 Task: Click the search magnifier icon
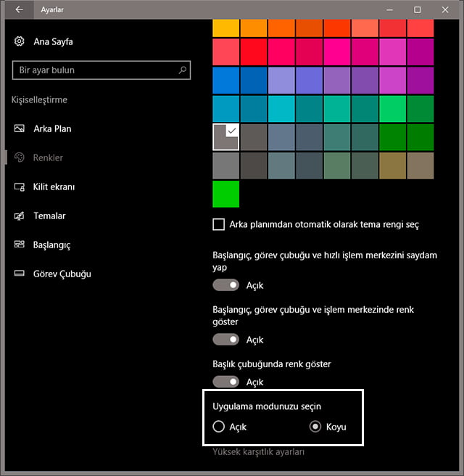183,70
